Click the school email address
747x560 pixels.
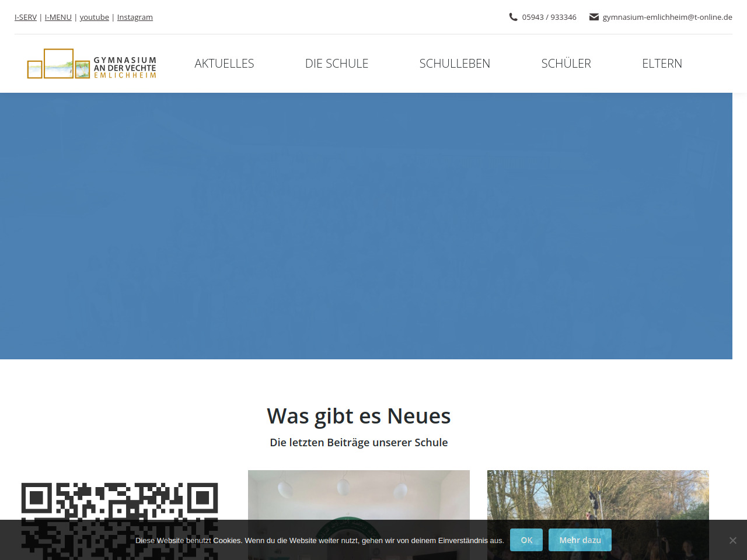pyautogui.click(x=667, y=17)
